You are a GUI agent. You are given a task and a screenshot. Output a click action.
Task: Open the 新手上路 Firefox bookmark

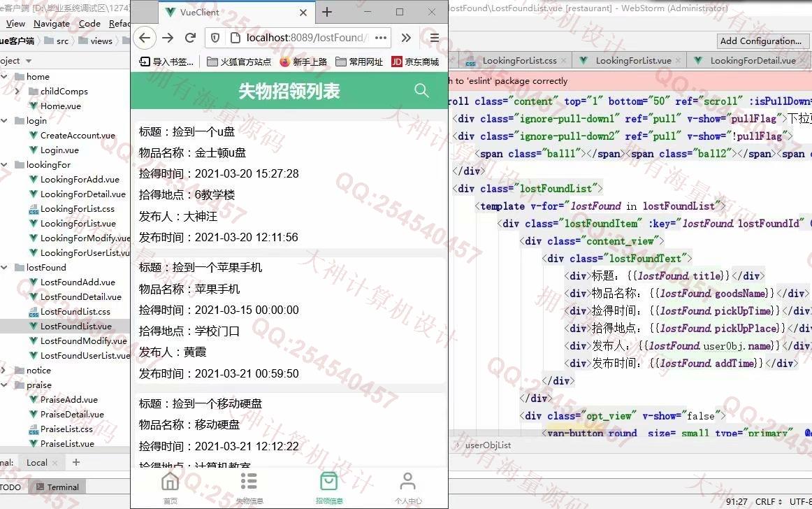303,62
